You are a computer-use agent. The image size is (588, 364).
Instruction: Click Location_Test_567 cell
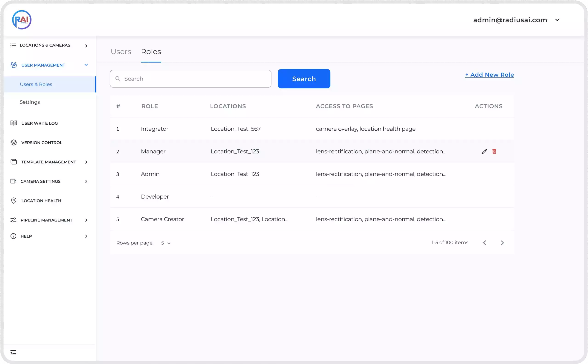(236, 129)
